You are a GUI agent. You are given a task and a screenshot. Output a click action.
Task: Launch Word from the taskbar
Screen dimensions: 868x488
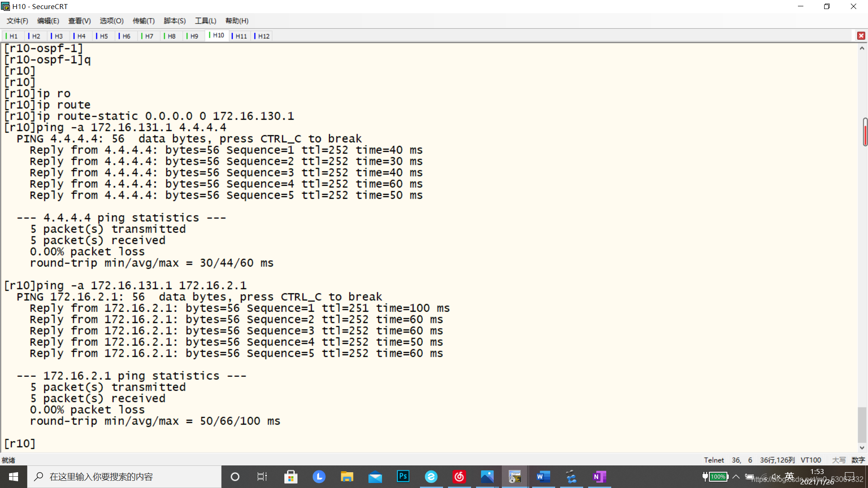click(543, 477)
